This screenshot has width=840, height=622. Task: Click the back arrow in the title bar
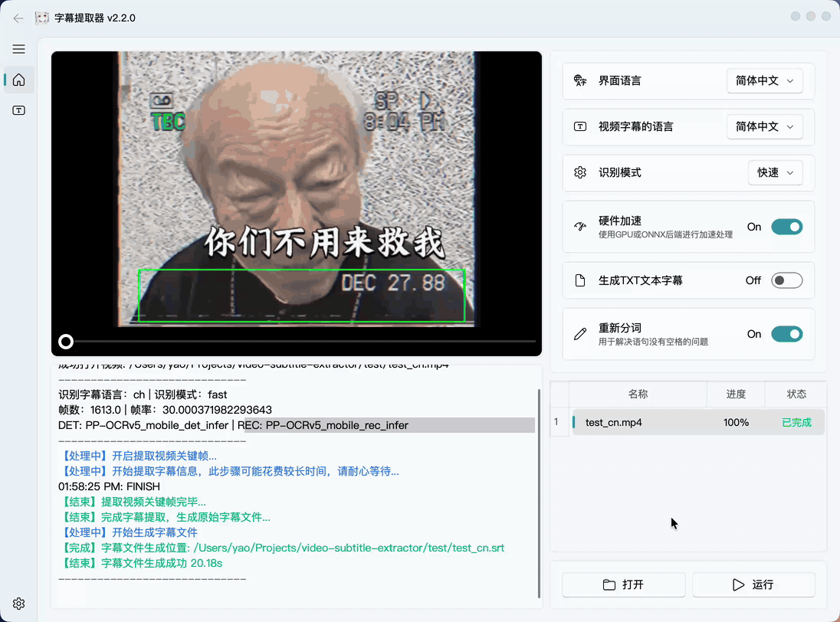18,18
